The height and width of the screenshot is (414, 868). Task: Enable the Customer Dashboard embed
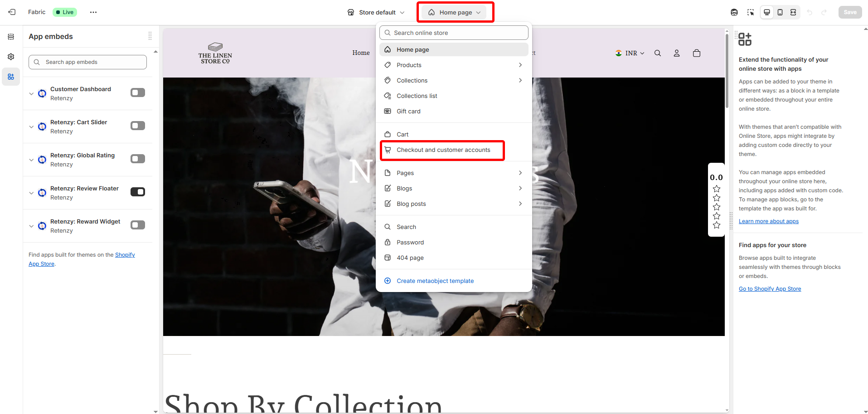[x=138, y=93]
